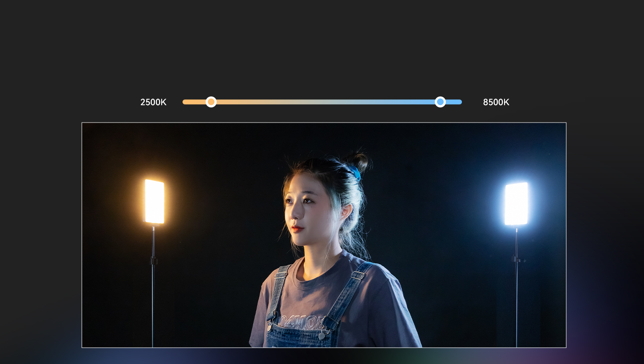Image resolution: width=644 pixels, height=364 pixels.
Task: Click the cool white LED panel on right
Action: click(x=516, y=204)
